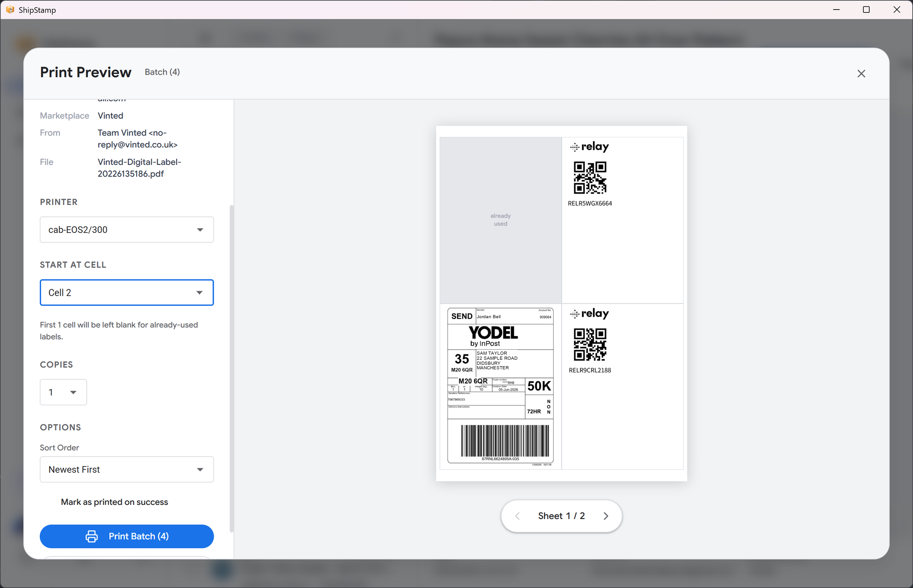Click the Print Preview title
This screenshot has height=588, width=913.
[x=85, y=72]
